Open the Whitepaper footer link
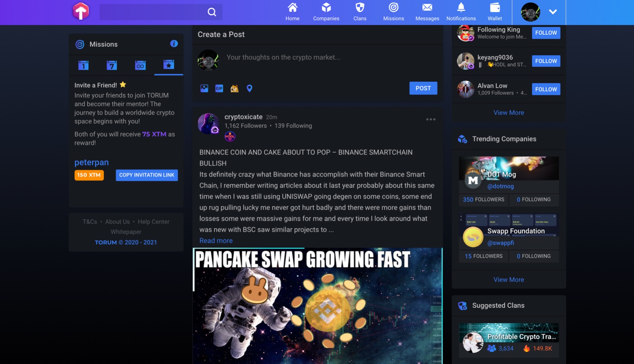 click(x=126, y=232)
